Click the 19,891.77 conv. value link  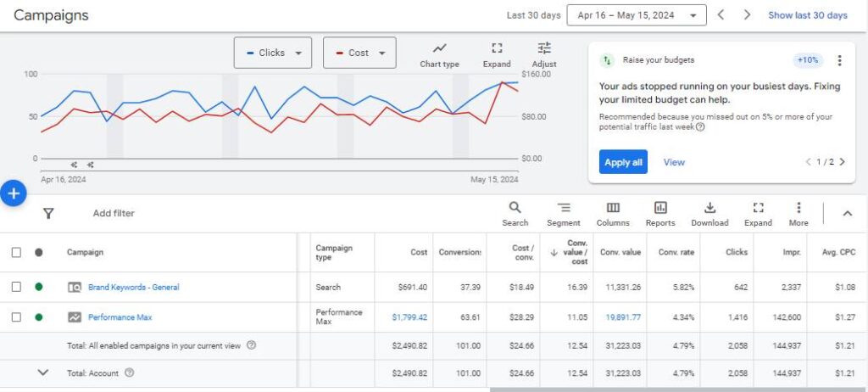click(623, 317)
